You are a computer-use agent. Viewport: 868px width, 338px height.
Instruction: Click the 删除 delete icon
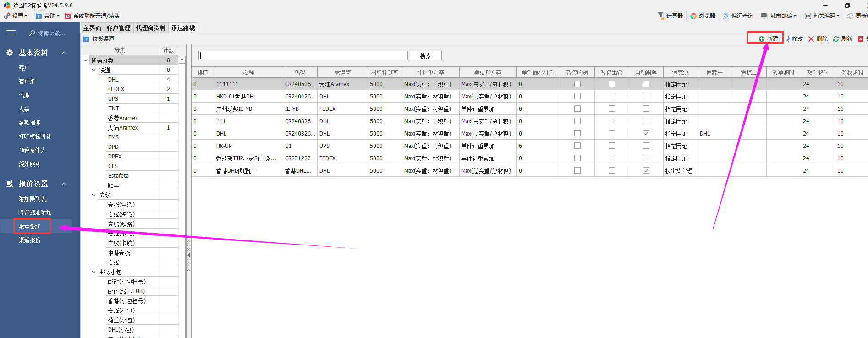(812, 39)
